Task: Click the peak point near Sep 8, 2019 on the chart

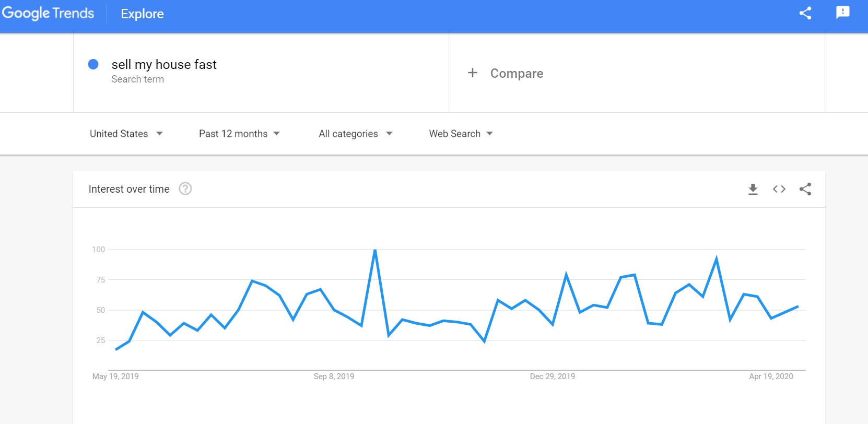Action: (x=375, y=250)
